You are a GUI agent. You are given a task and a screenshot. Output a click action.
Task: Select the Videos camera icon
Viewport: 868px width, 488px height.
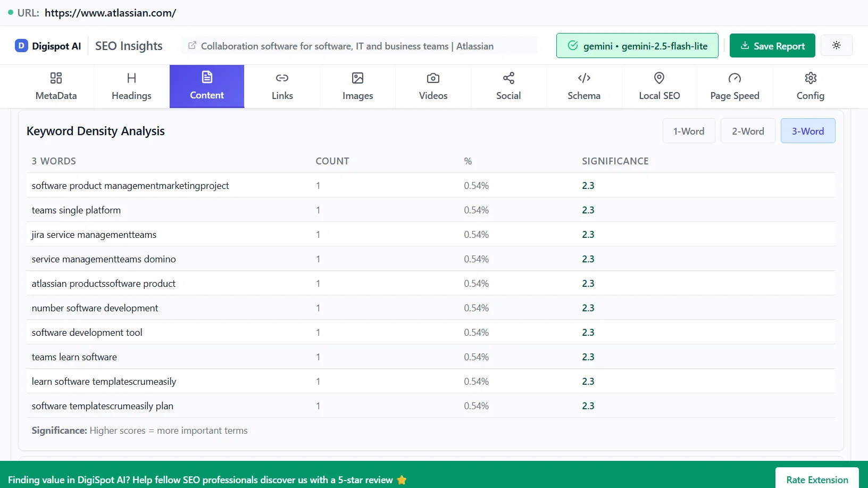[433, 78]
